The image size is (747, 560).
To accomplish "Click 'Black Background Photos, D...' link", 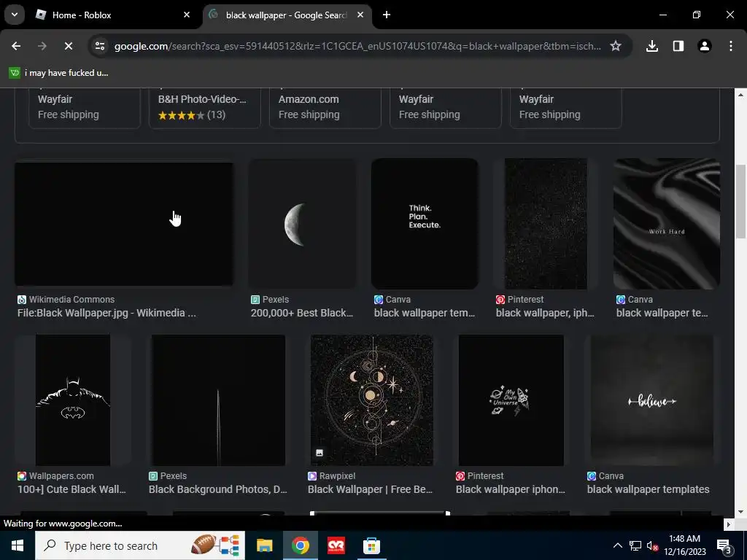I will (217, 489).
